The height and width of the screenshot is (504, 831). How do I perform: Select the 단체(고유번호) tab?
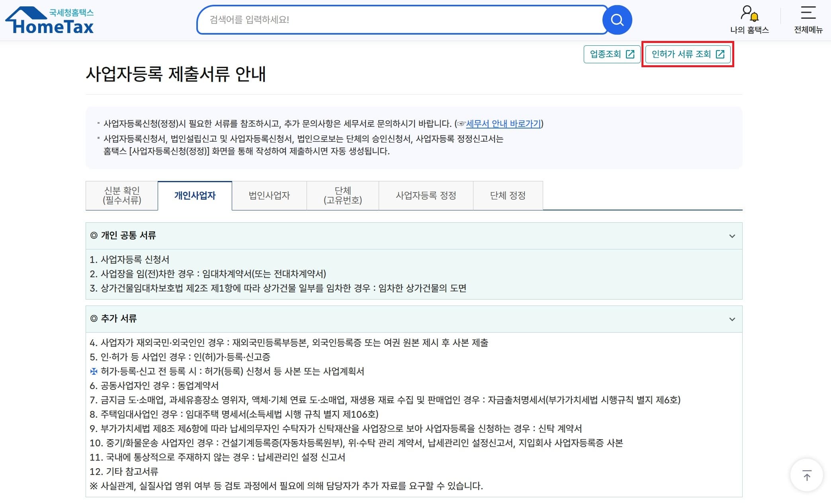pyautogui.click(x=343, y=195)
